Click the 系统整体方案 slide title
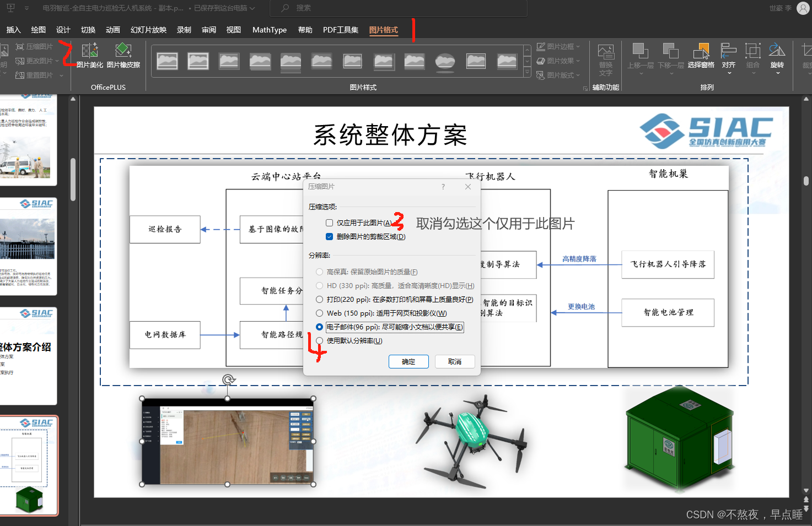This screenshot has width=812, height=526. tap(390, 135)
